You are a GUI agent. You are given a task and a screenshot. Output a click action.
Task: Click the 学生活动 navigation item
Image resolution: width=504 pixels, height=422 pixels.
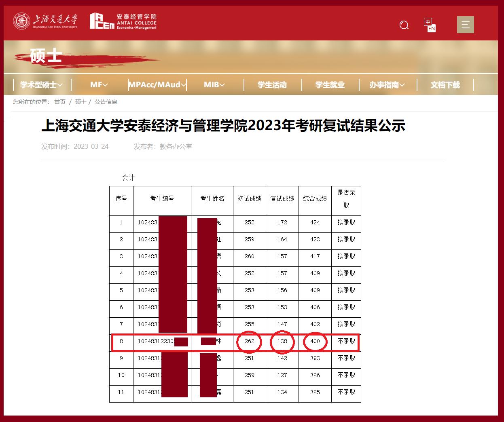(273, 85)
